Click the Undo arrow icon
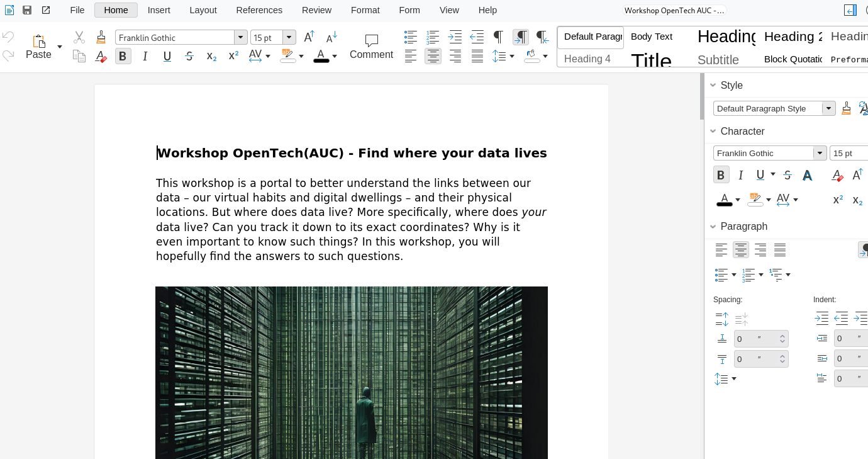Image resolution: width=868 pixels, height=459 pixels. (8, 37)
